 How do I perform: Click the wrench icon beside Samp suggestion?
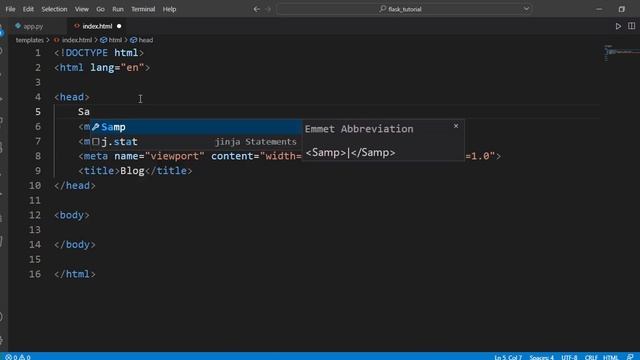pos(96,127)
